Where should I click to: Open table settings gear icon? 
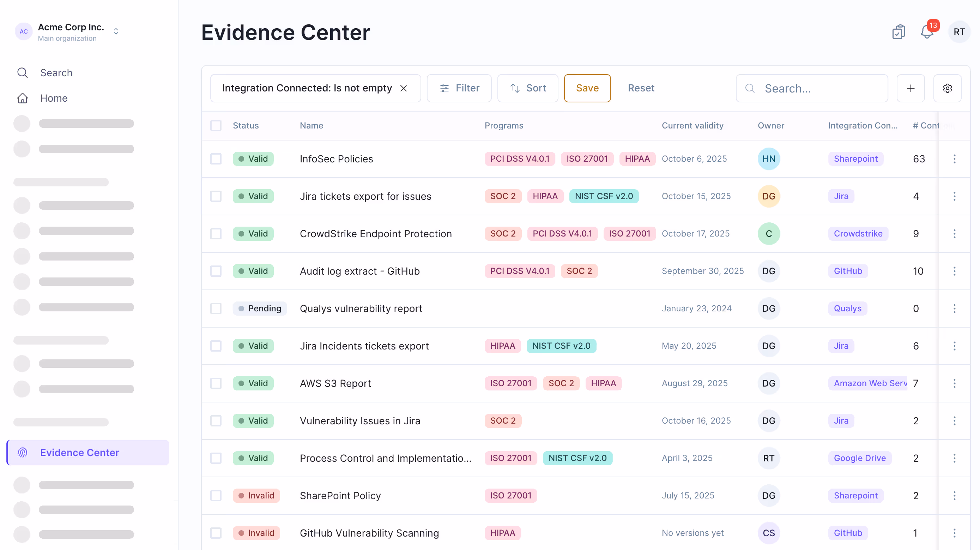[947, 88]
